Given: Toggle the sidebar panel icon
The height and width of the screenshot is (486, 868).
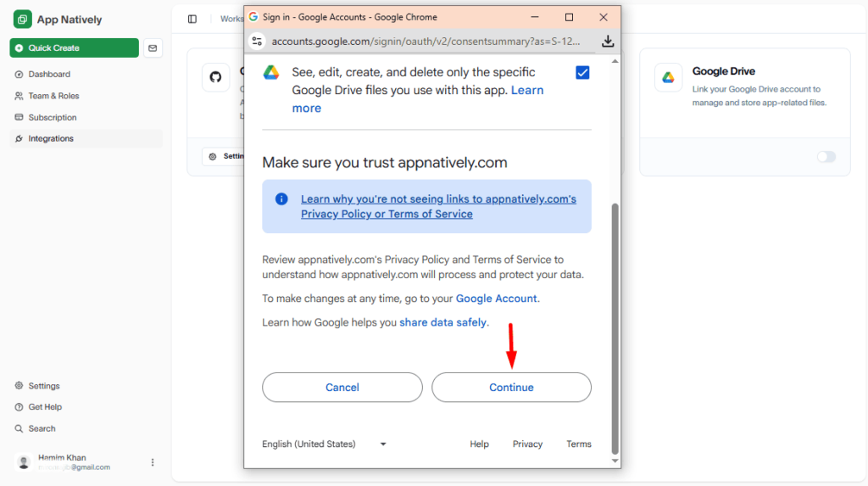Looking at the screenshot, I should pyautogui.click(x=192, y=19).
